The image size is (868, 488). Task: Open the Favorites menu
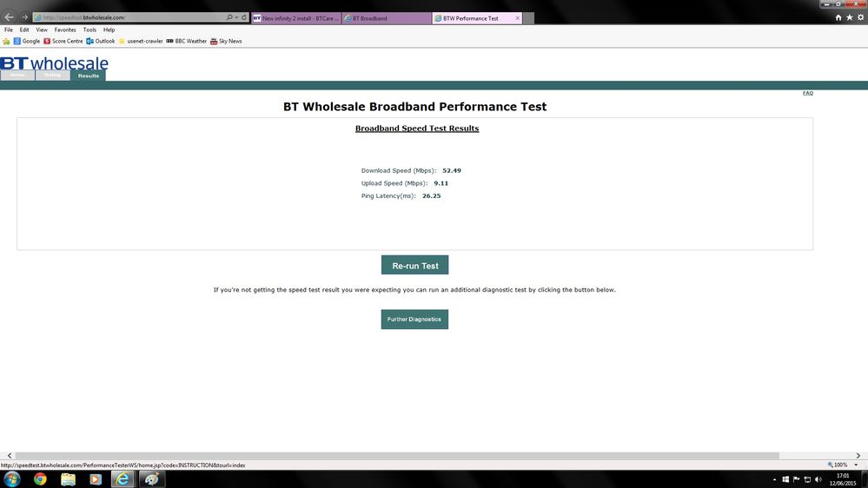[x=65, y=30]
